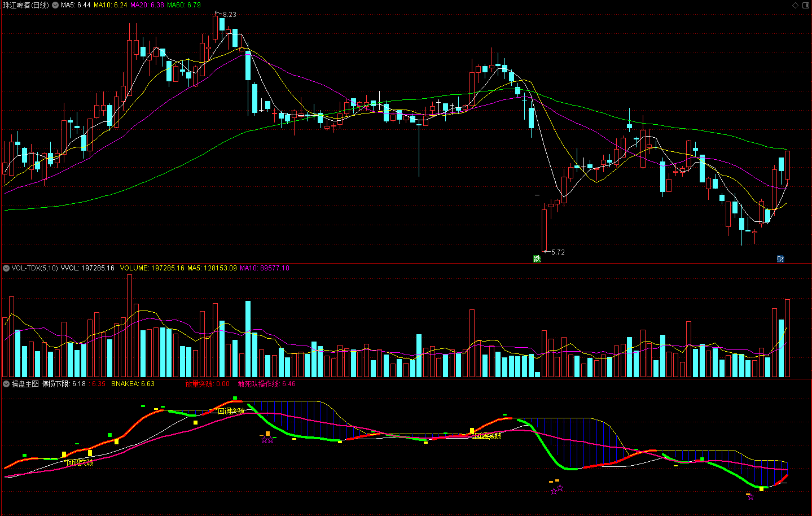Click the 8.23 high price annotation

click(230, 15)
